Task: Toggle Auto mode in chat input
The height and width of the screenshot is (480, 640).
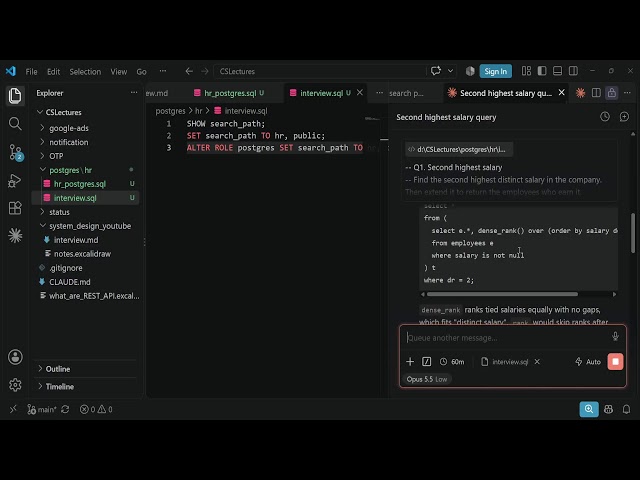Action: 588,362
